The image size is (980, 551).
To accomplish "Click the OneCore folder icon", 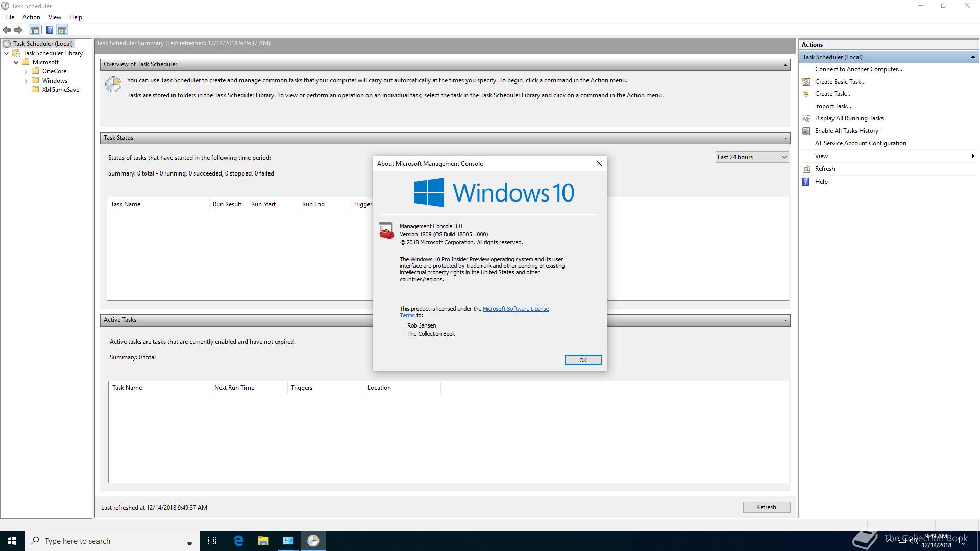I will tap(35, 71).
